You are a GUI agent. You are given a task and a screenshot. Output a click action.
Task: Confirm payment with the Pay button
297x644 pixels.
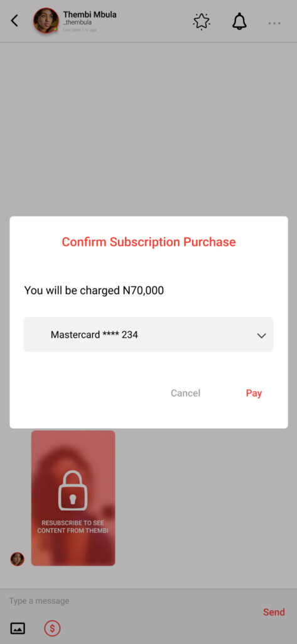point(254,393)
